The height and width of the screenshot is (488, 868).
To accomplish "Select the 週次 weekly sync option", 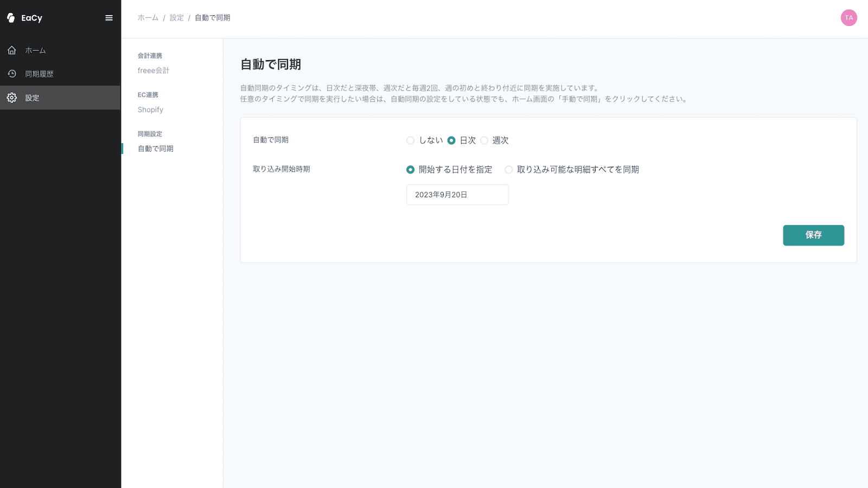I will point(484,140).
